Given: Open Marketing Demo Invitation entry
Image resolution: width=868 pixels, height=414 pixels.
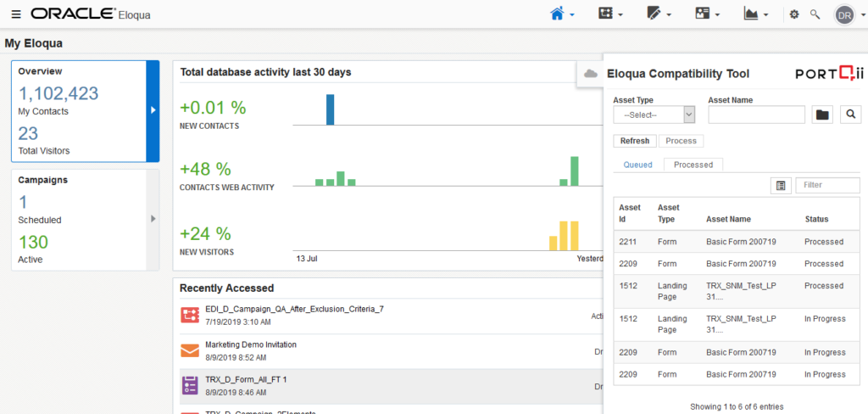Looking at the screenshot, I should (x=251, y=344).
